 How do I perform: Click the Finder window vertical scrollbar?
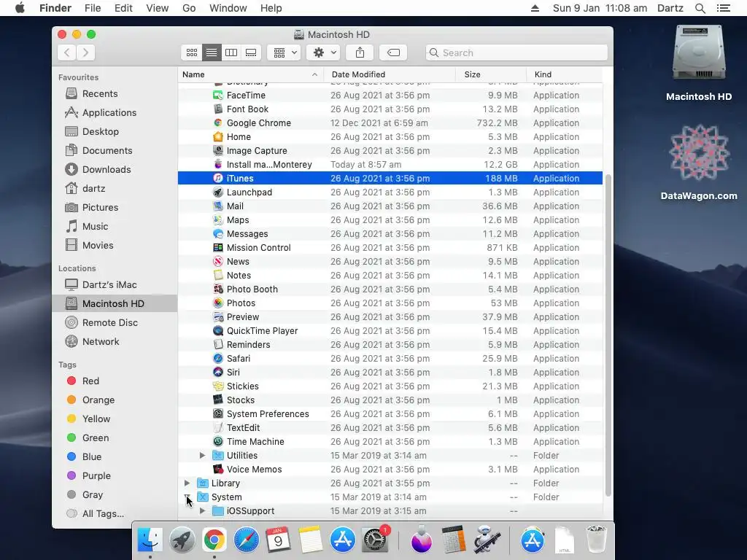pyautogui.click(x=608, y=335)
